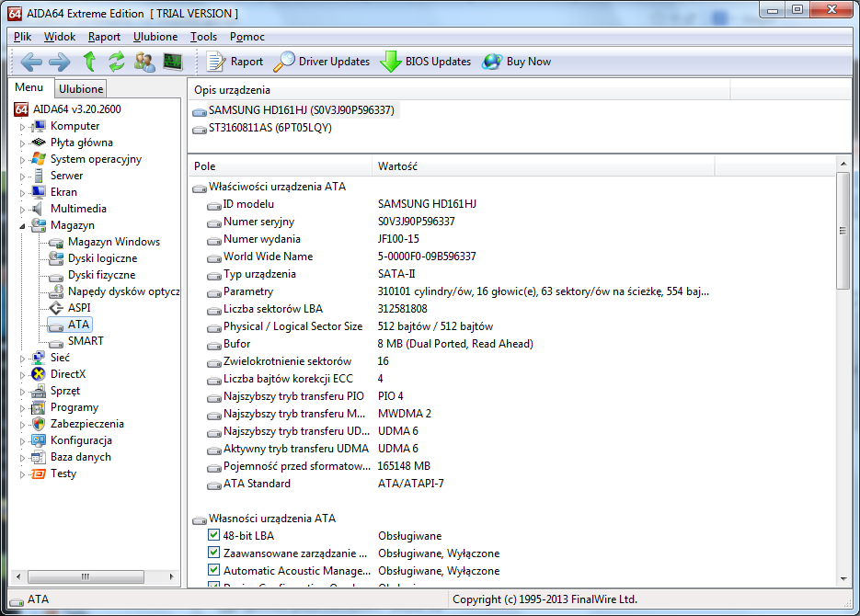Click the Wartość column header
Screen dimensions: 860x616
click(543, 166)
